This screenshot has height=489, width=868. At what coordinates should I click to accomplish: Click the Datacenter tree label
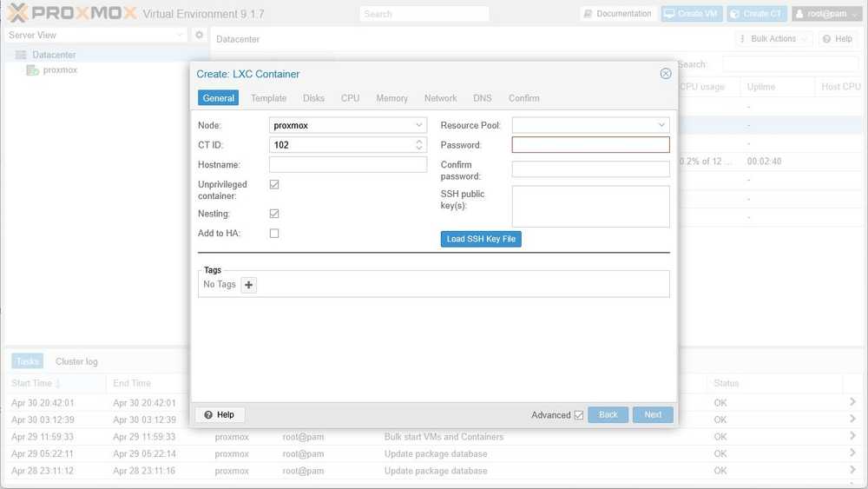tap(54, 55)
